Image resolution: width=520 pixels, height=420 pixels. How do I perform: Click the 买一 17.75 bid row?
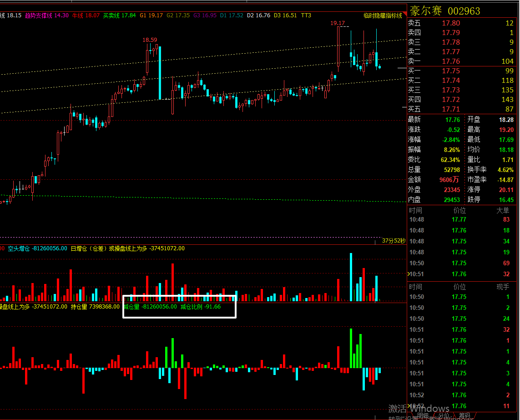461,71
